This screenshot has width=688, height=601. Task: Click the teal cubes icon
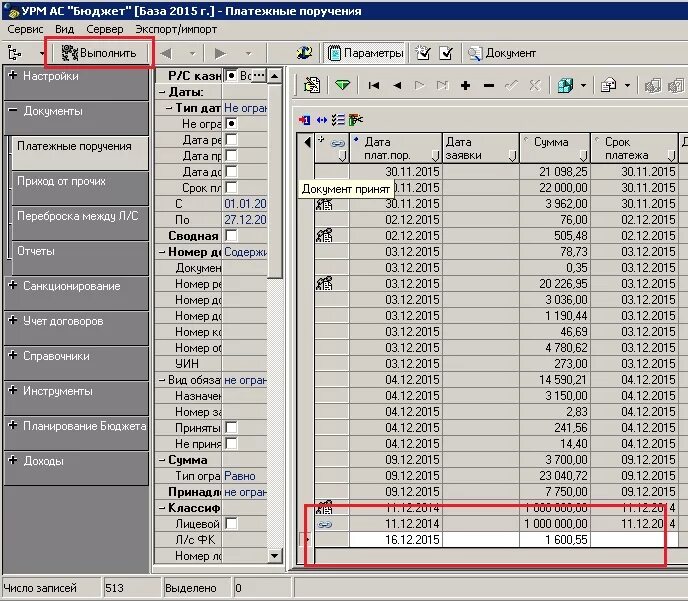coord(565,85)
